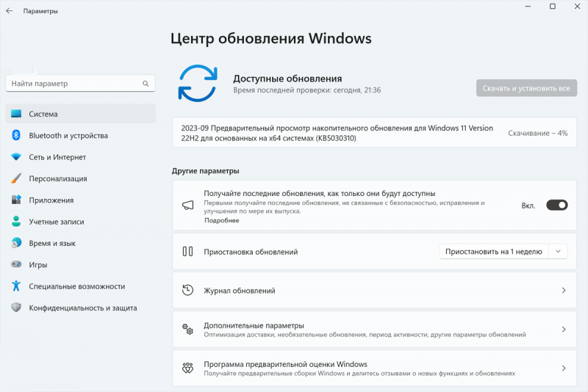This screenshot has height=392, width=588.
Task: Open the Подробнее link
Action: coord(221,220)
